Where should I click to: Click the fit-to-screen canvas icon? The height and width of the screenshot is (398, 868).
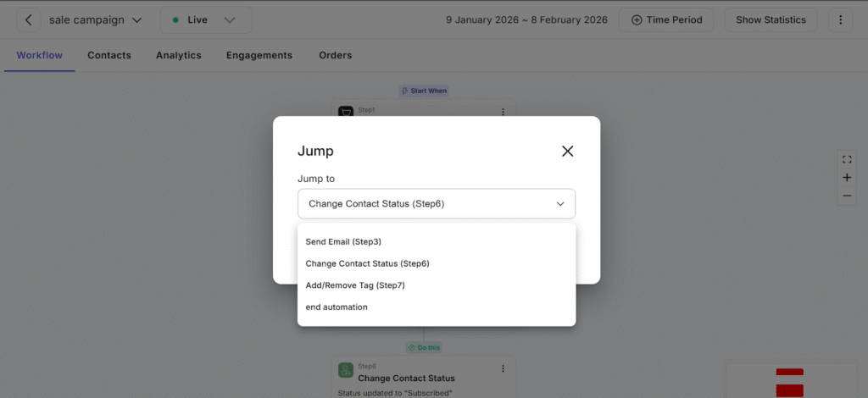point(847,159)
